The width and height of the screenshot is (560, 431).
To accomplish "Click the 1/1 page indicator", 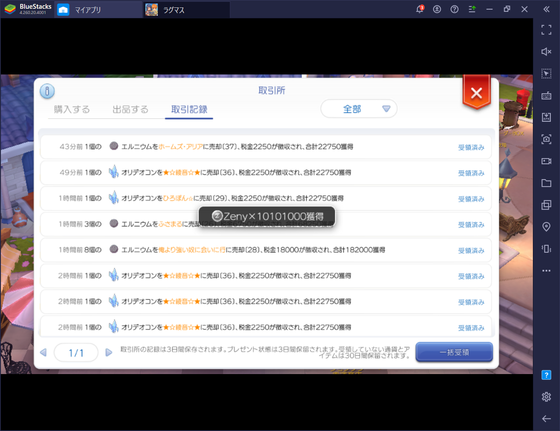I will [76, 353].
